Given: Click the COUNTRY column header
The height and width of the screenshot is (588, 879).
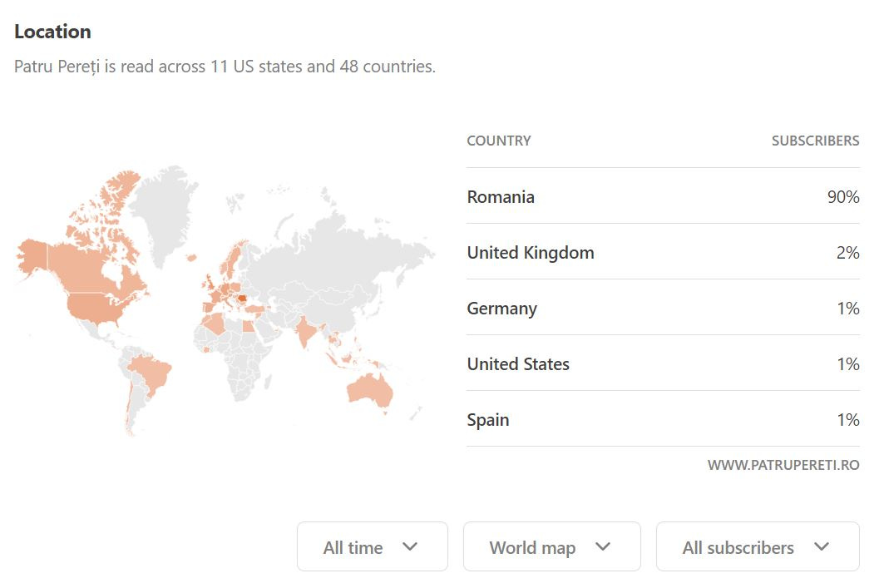Looking at the screenshot, I should point(499,141).
